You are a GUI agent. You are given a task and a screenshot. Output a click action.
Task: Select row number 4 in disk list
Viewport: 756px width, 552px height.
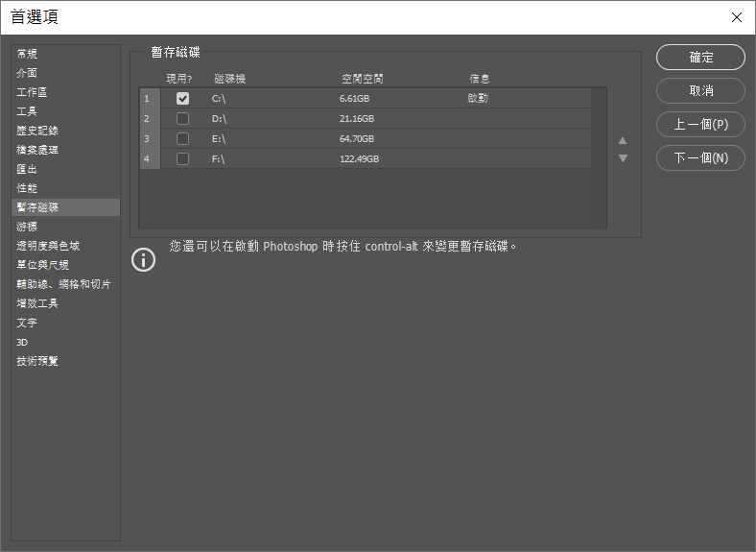pyautogui.click(x=150, y=158)
